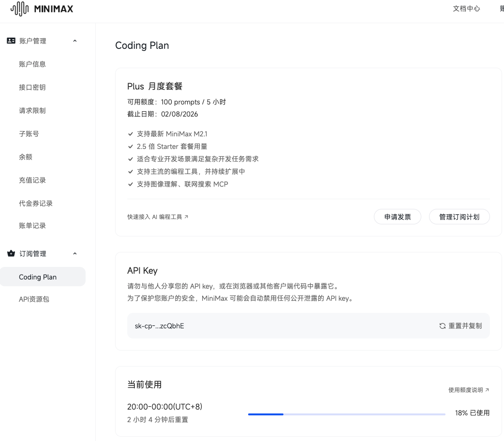Open the 子账号 sidebar item
Image resolution: width=504 pixels, height=441 pixels.
[29, 134]
